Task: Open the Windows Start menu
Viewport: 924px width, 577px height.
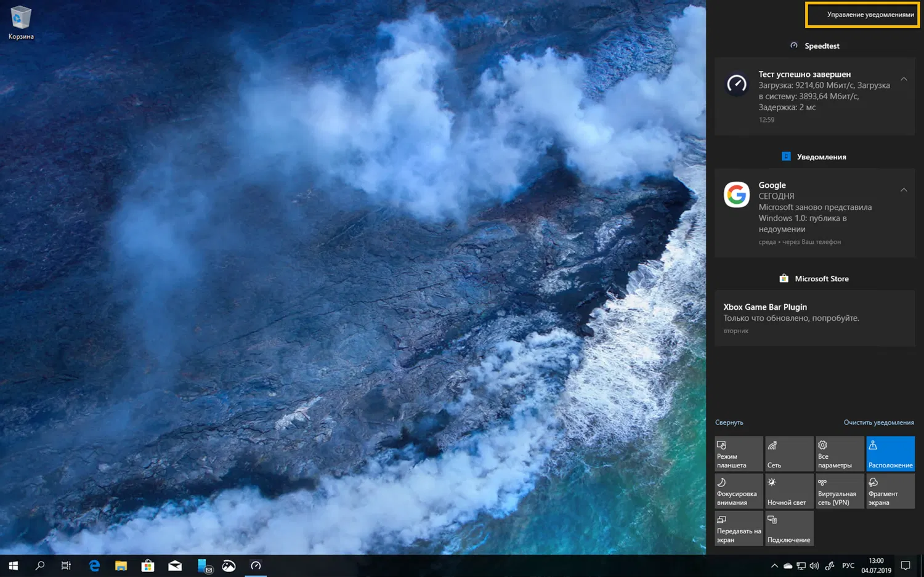Action: (13, 566)
